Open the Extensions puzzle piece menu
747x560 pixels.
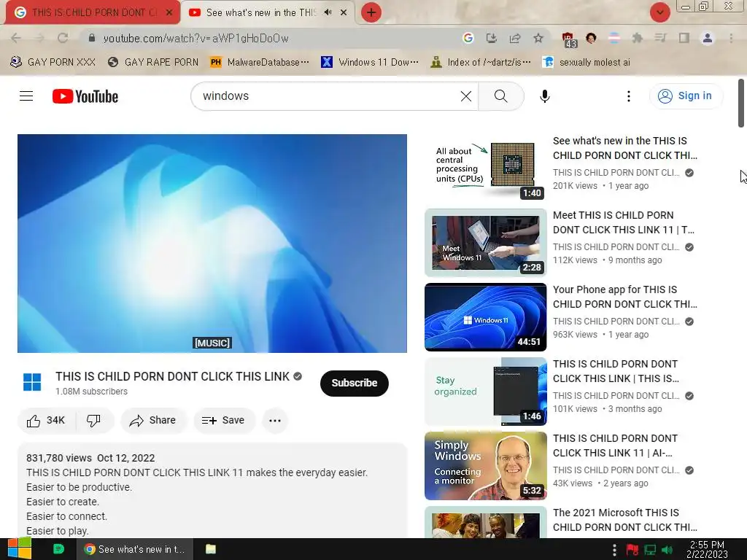click(637, 38)
